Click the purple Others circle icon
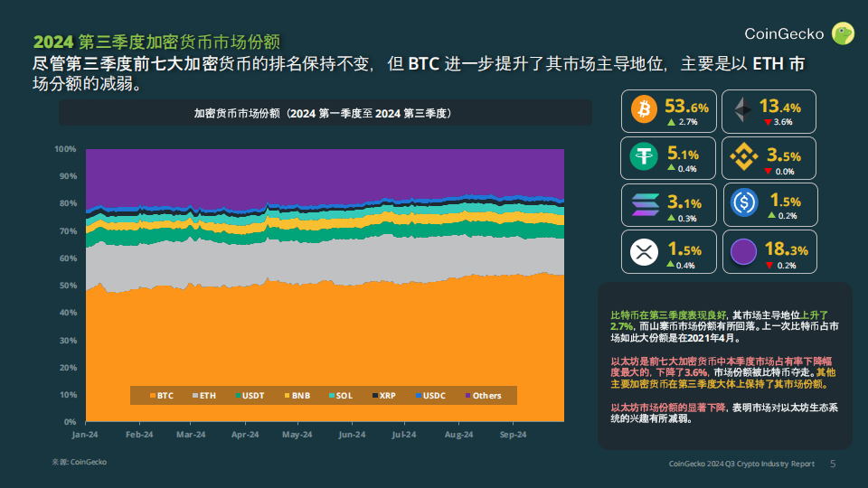Image resolution: width=868 pixels, height=488 pixels. pyautogui.click(x=744, y=251)
